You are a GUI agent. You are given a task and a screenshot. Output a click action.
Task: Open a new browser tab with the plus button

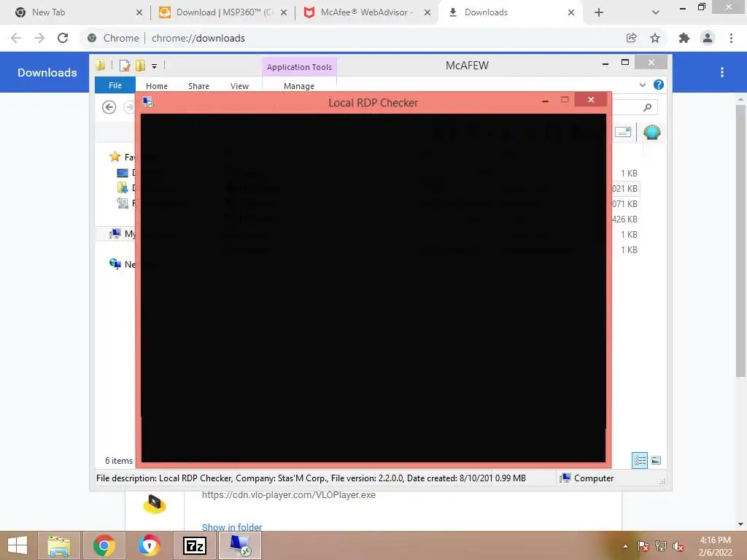click(599, 12)
